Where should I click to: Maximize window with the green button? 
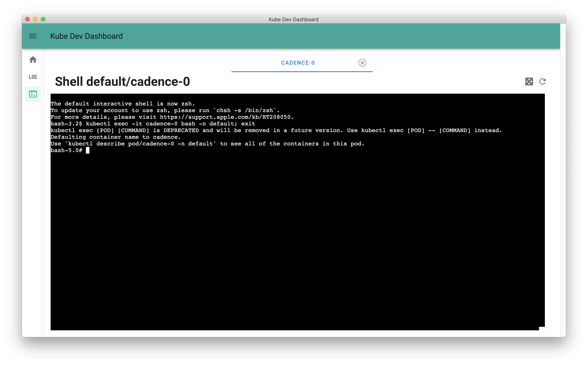(43, 19)
